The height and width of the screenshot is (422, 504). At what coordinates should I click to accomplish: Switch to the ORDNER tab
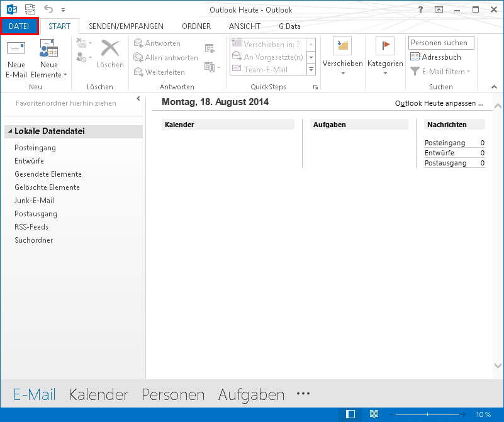tap(196, 26)
